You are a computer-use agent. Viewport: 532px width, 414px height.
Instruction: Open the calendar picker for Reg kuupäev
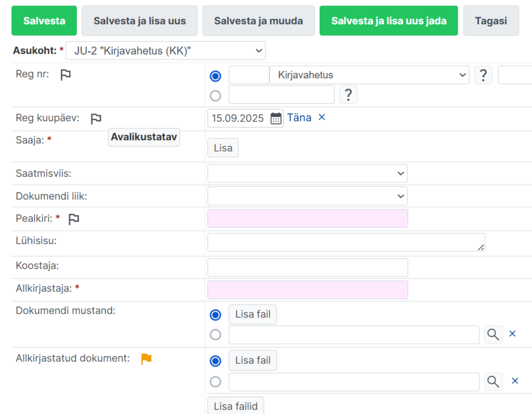pos(276,118)
